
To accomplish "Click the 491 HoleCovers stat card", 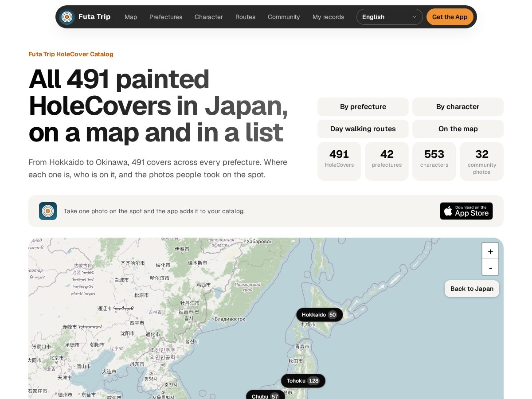I will click(339, 161).
